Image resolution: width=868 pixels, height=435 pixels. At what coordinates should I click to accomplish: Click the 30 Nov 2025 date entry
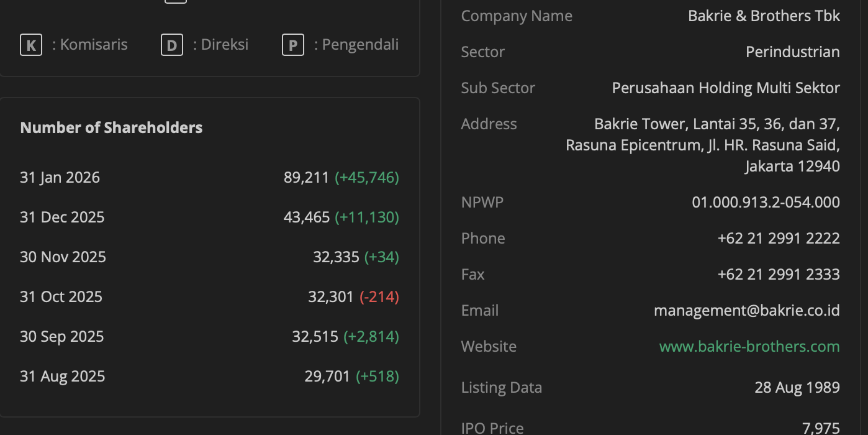click(x=63, y=257)
